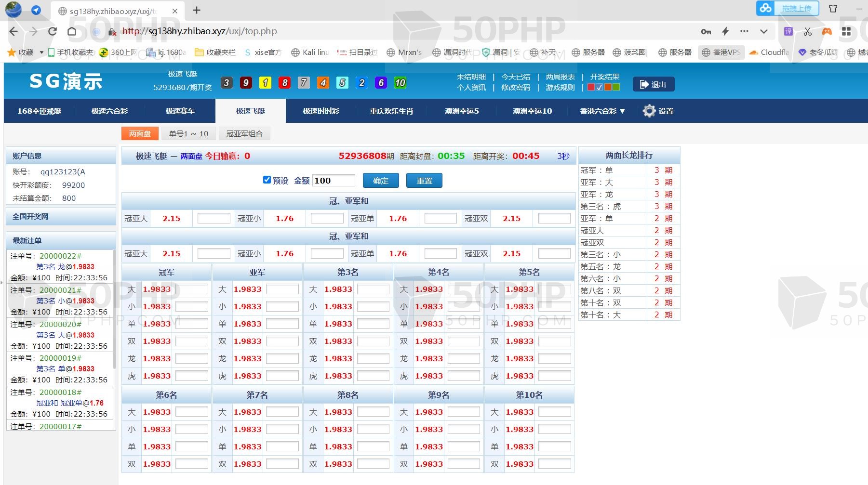This screenshot has width=868, height=485.
Task: Switch to the 极速赛车 tab
Action: tap(180, 111)
